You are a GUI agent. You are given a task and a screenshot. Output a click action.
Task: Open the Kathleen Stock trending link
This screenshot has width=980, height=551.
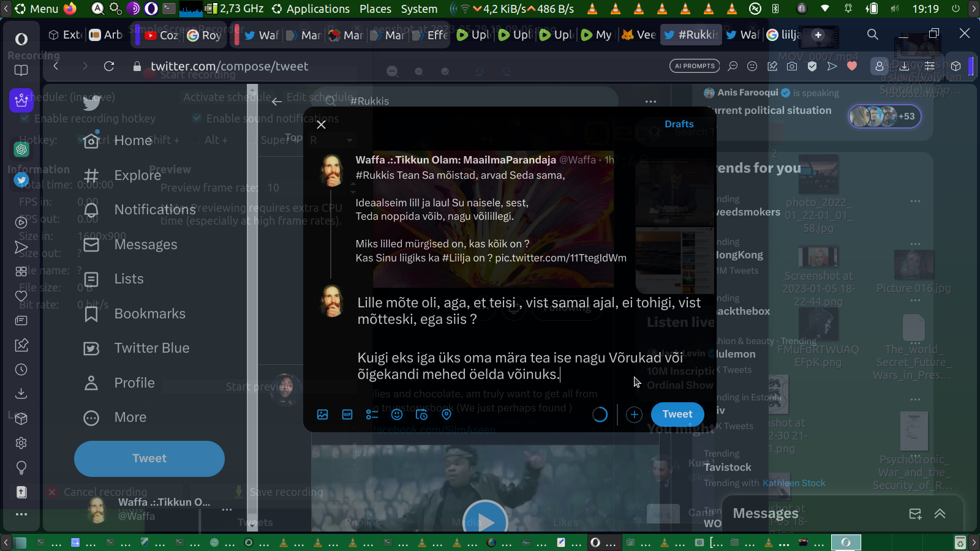794,483
